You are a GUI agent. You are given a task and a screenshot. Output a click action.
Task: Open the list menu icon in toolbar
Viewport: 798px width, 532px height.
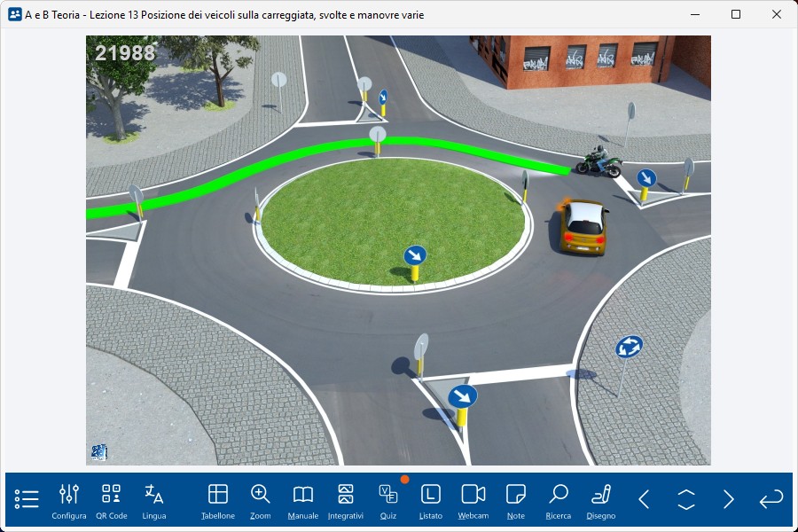[x=27, y=499]
